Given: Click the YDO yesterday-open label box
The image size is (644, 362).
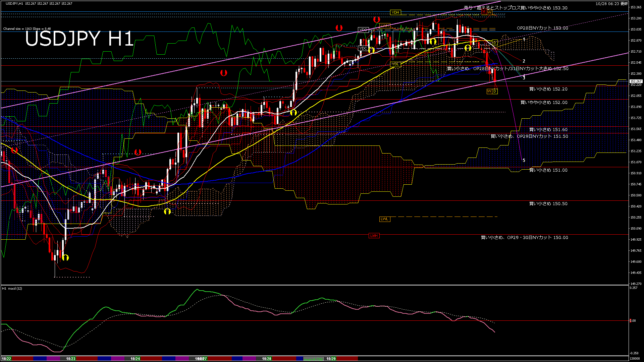Looking at the screenshot, I should tap(363, 30).
